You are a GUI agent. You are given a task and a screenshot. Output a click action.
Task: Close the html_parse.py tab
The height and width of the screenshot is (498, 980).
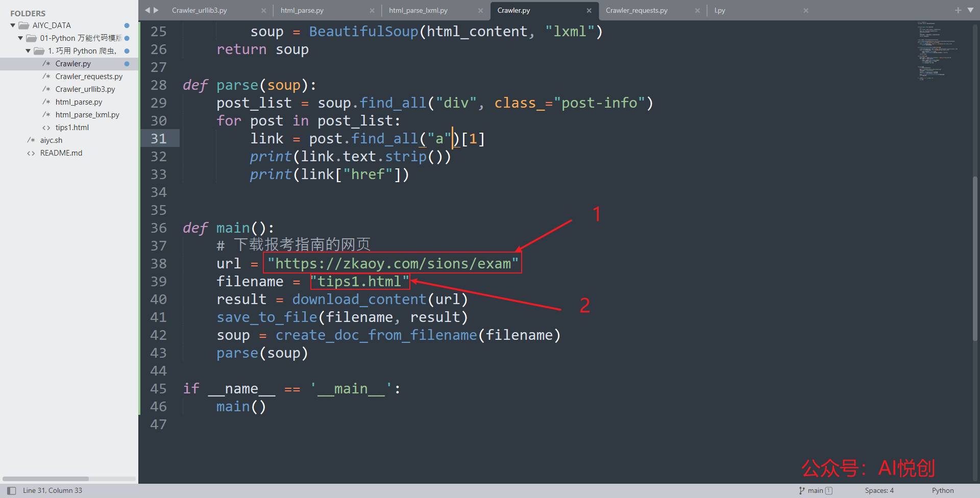372,10
